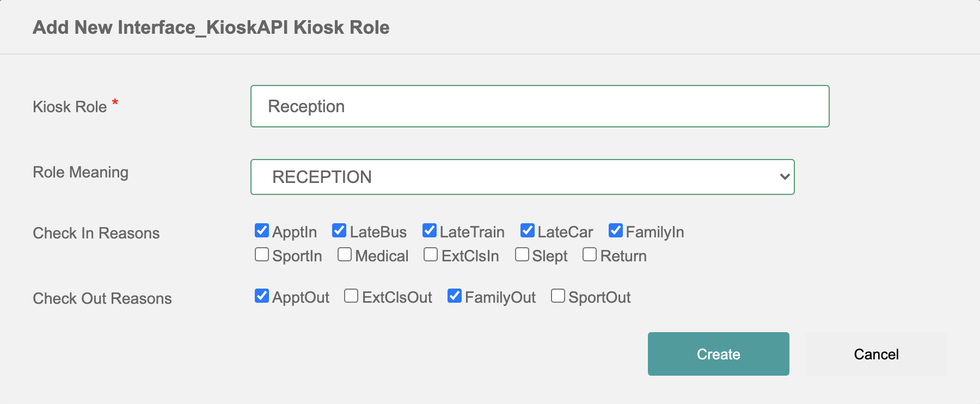Click the dropdown arrow beside RECEPTION
Image resolution: width=980 pixels, height=404 pixels.
click(x=785, y=177)
